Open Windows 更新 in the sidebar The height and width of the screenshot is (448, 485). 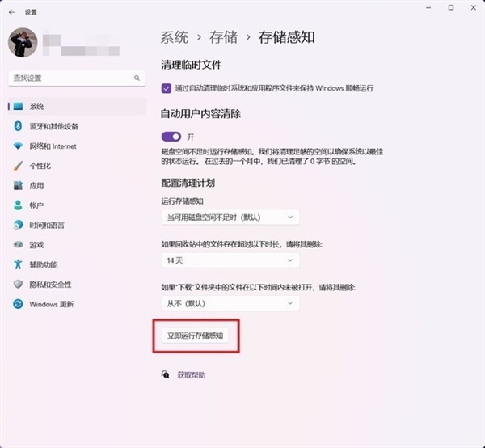point(51,304)
